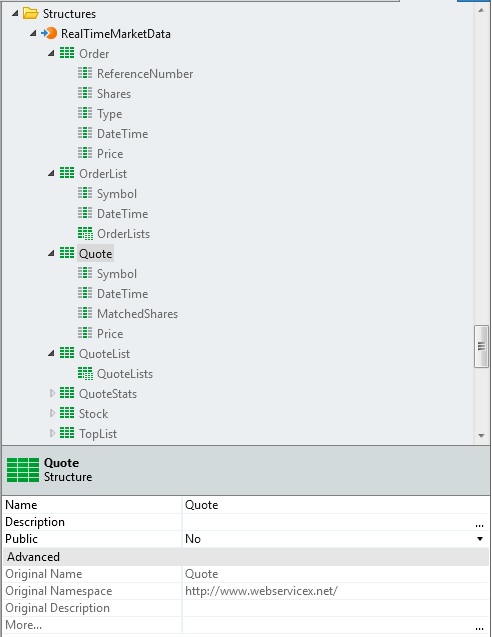Select the Quote tree item
The height and width of the screenshot is (637, 492).
coord(95,254)
